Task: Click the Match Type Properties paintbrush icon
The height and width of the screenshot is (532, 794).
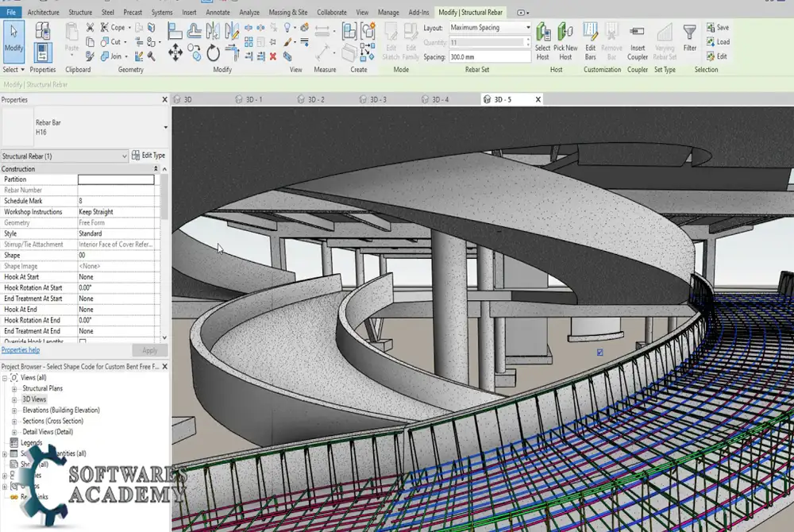Action: (x=90, y=56)
